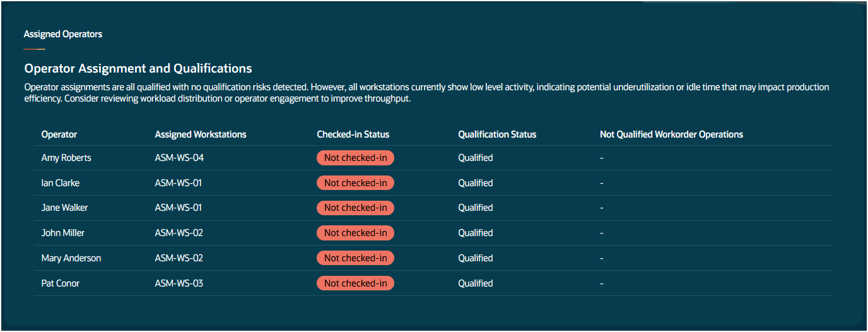Click Amy Roberts' Not checked-in badge
The height and width of the screenshot is (332, 868).
[x=355, y=158]
